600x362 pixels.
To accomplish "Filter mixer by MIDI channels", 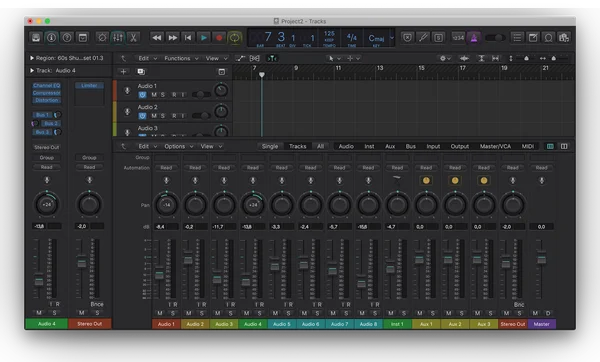I will pyautogui.click(x=528, y=146).
